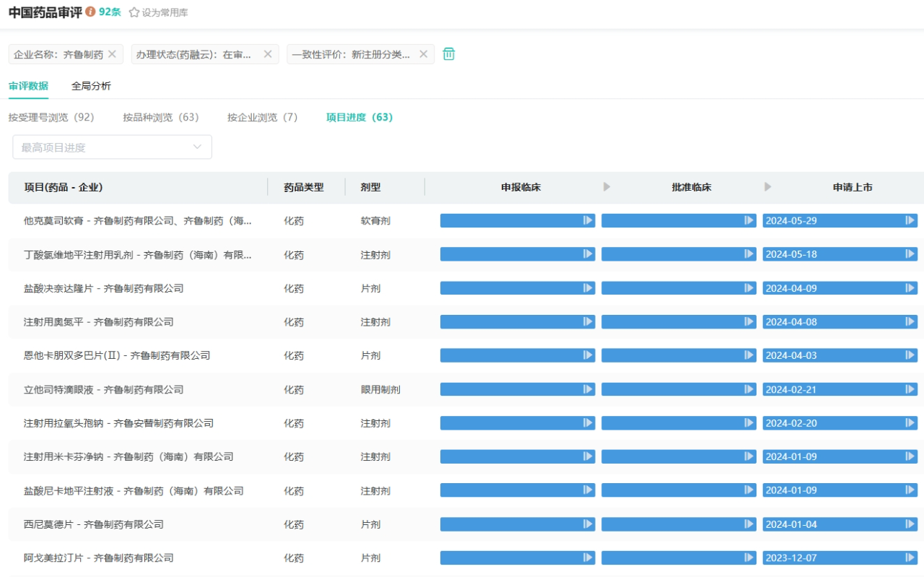This screenshot has width=924, height=577.
Task: Click arrow icon between 申报临床 and 批准临床 headers
Action: [x=606, y=187]
